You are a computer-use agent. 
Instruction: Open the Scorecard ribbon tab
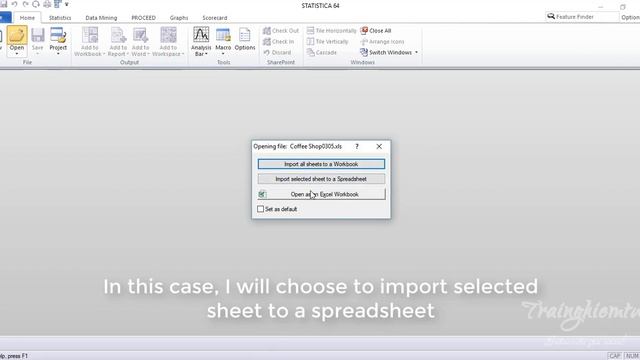tap(215, 18)
